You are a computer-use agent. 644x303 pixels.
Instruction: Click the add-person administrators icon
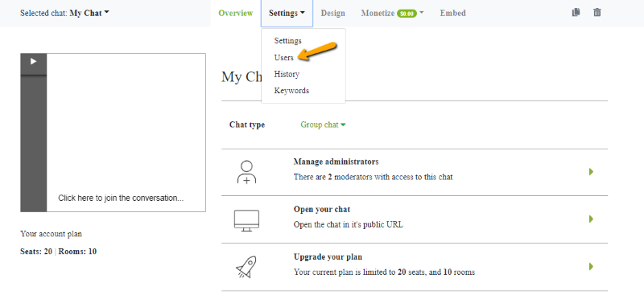coord(246,172)
